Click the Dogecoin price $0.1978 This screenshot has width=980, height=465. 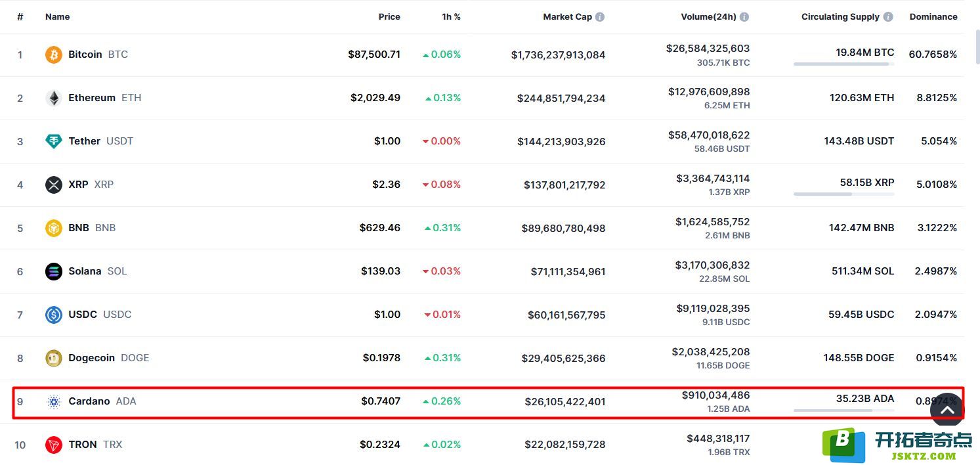[x=381, y=358]
